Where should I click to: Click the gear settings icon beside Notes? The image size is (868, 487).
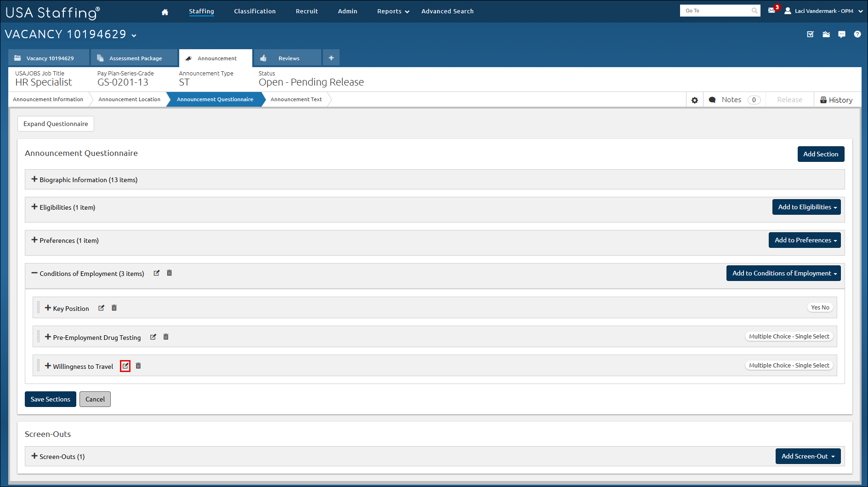point(695,100)
